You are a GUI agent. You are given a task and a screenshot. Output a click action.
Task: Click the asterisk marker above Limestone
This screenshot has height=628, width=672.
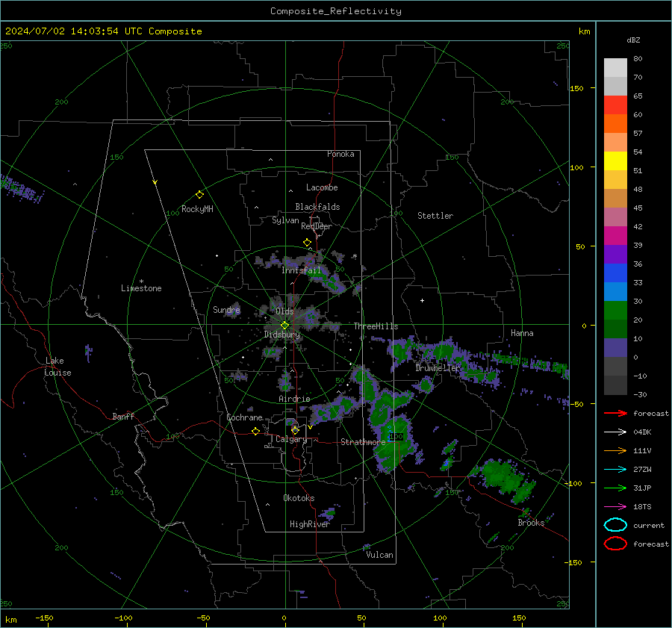pyautogui.click(x=141, y=282)
